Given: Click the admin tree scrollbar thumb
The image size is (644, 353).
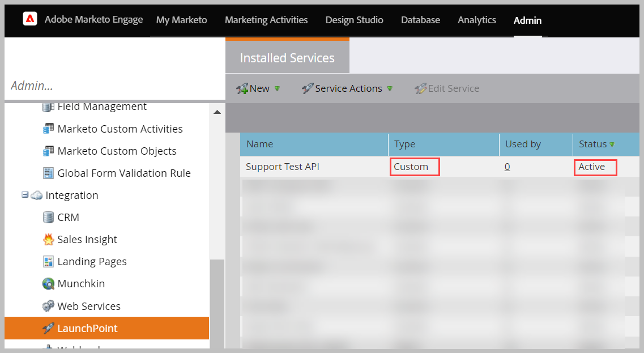Looking at the screenshot, I should 217,304.
